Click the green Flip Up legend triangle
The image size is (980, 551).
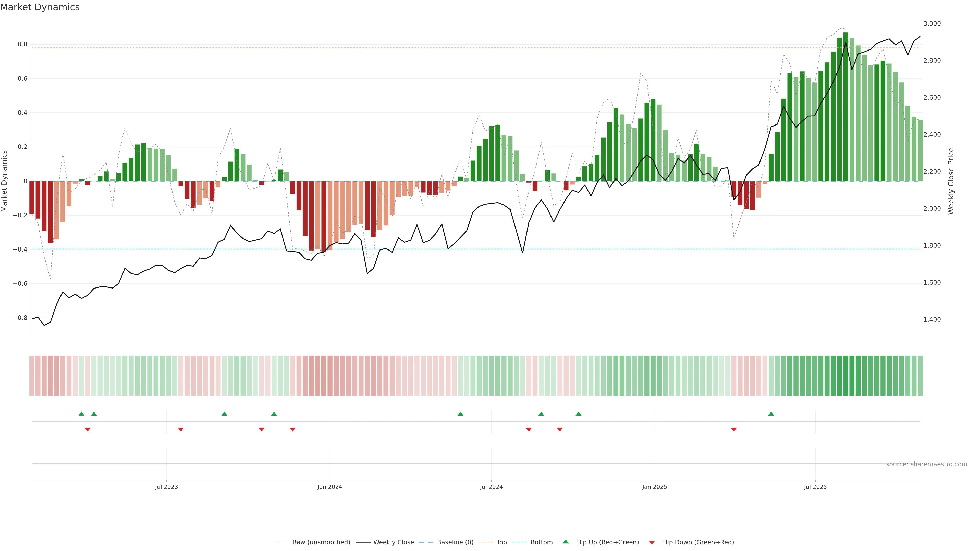click(x=566, y=542)
